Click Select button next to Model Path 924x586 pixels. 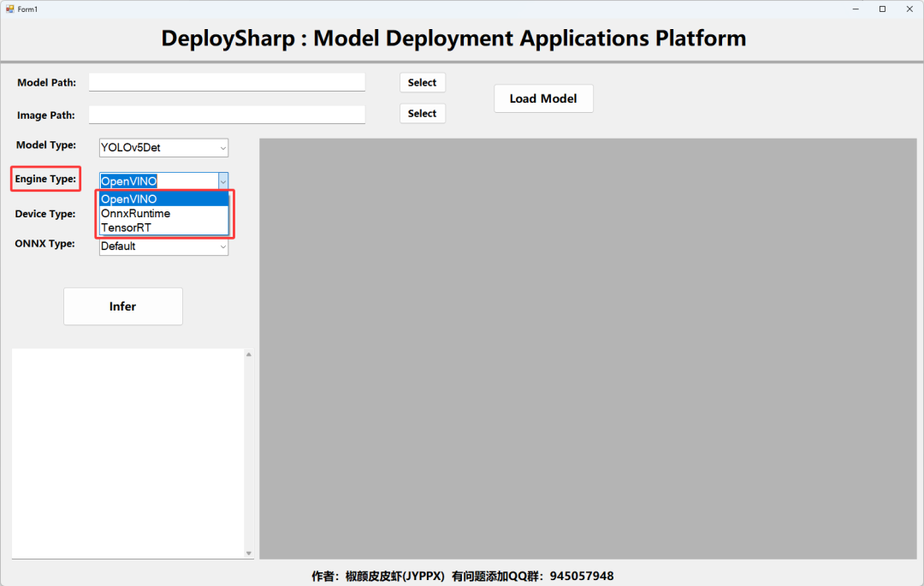(423, 82)
